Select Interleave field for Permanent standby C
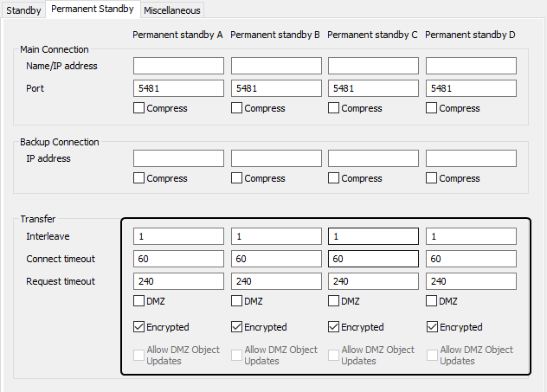Screen dimensions: 547x392 pyautogui.click(x=373, y=236)
